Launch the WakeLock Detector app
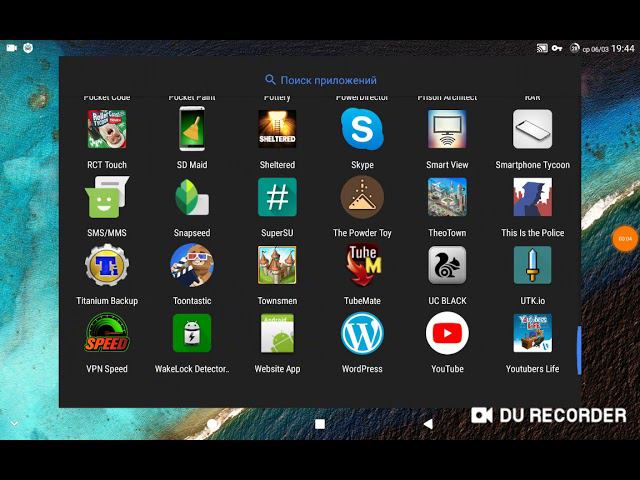The height and width of the screenshot is (480, 640). pyautogui.click(x=192, y=333)
